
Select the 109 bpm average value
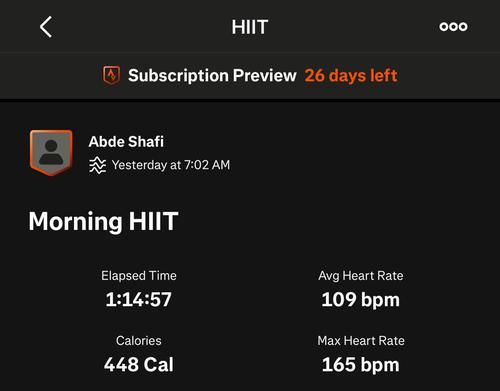tap(361, 300)
